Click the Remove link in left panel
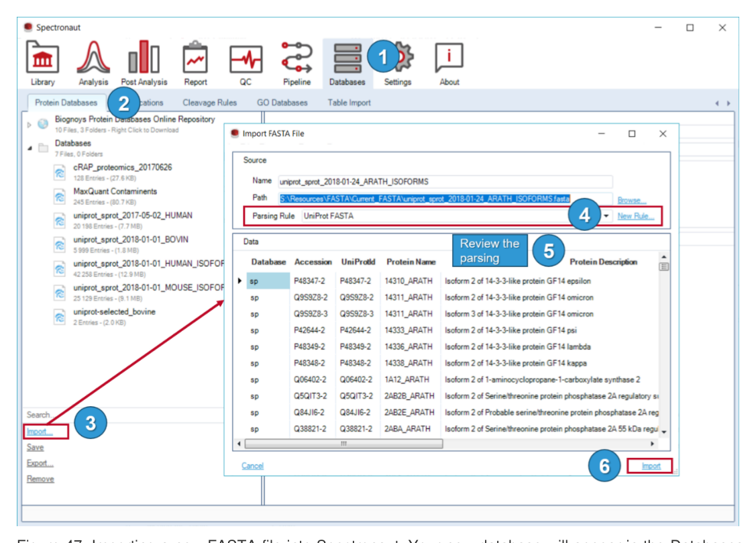Screen dimensions: 756x543 pyautogui.click(x=40, y=479)
